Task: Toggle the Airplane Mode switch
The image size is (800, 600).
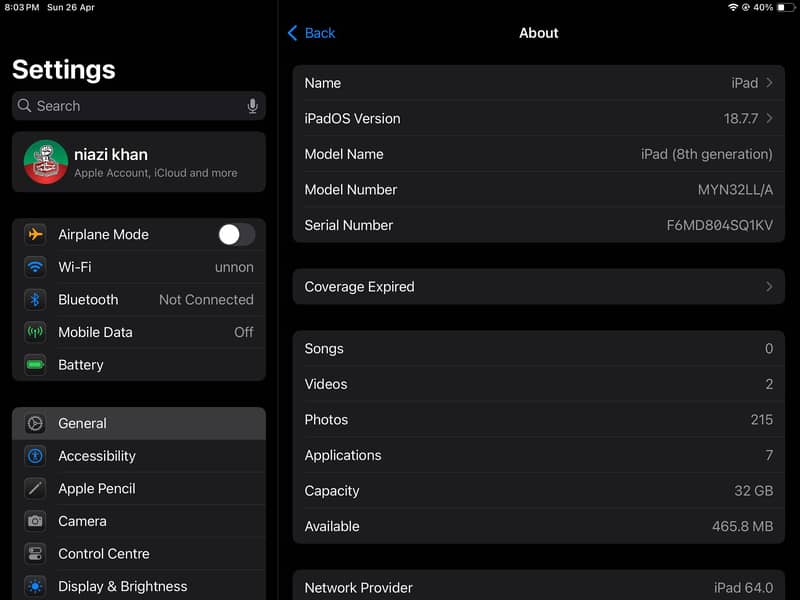Action: tap(237, 235)
